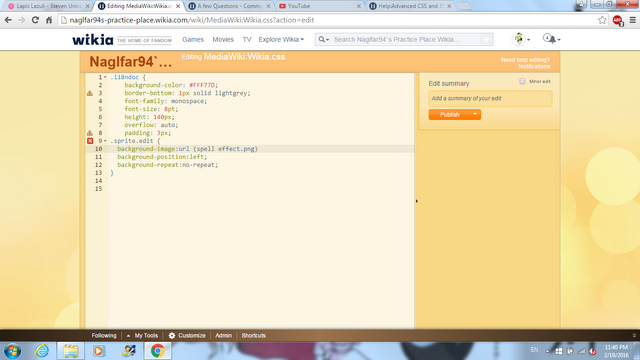Screen dimensions: 640x360
Task: Open the Adblock extension icon
Action: click(618, 20)
